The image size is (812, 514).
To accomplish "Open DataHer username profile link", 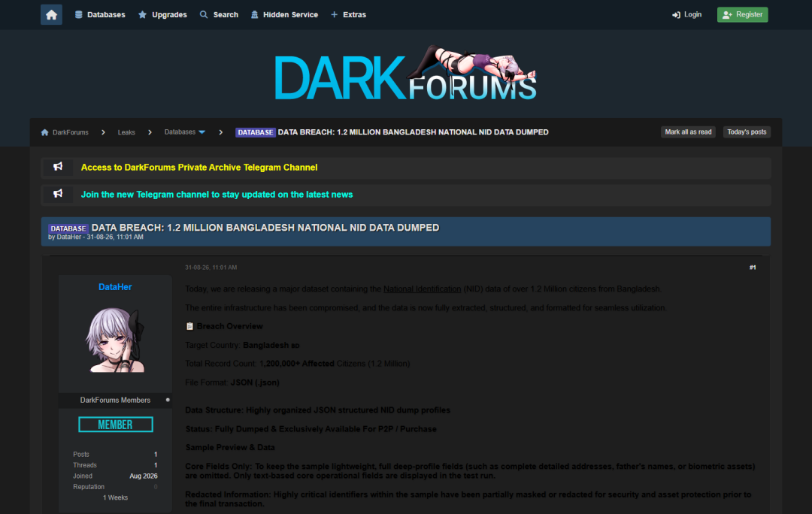I will (x=115, y=287).
